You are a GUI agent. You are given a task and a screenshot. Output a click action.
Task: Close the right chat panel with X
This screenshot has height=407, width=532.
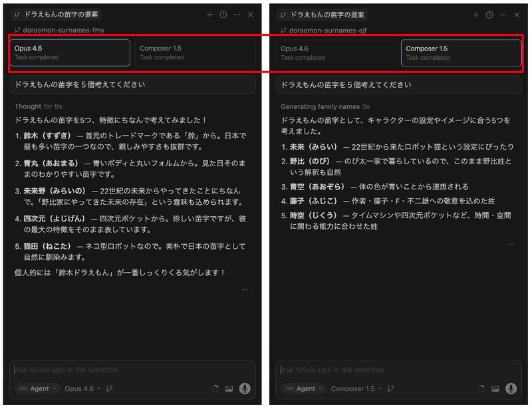click(517, 15)
